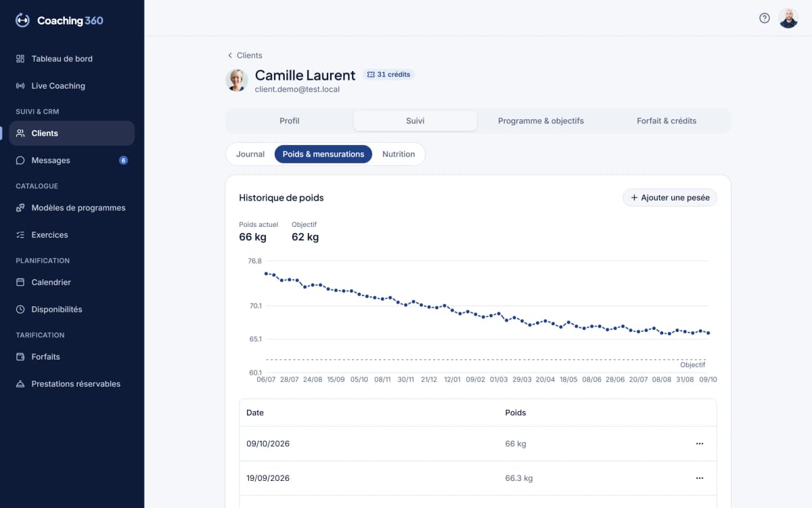Select the Journal sub-tab
Viewport: 812px width, 508px height.
[x=250, y=154]
